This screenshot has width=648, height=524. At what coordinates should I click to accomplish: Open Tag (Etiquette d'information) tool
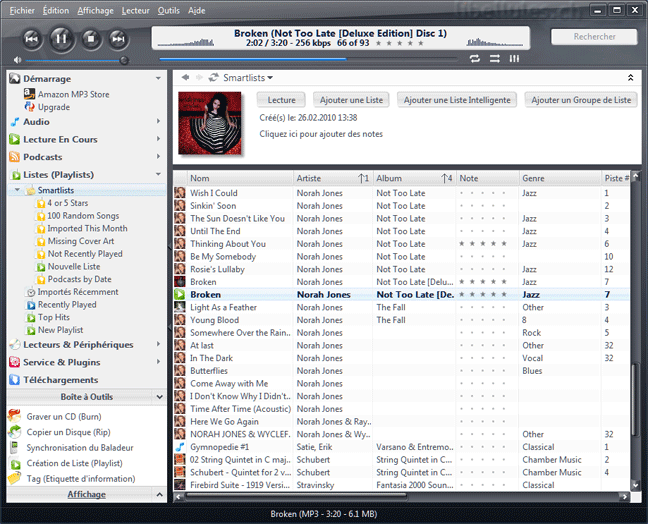[x=81, y=479]
